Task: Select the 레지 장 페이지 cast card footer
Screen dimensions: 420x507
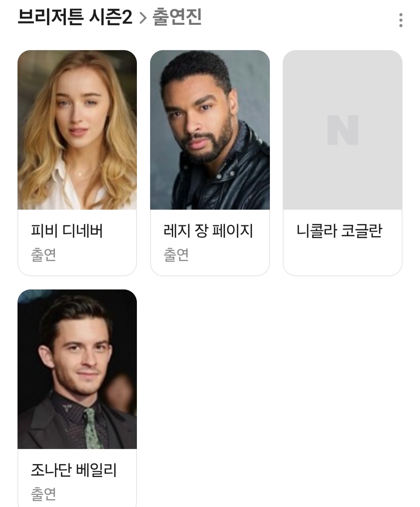Action: coord(210,243)
